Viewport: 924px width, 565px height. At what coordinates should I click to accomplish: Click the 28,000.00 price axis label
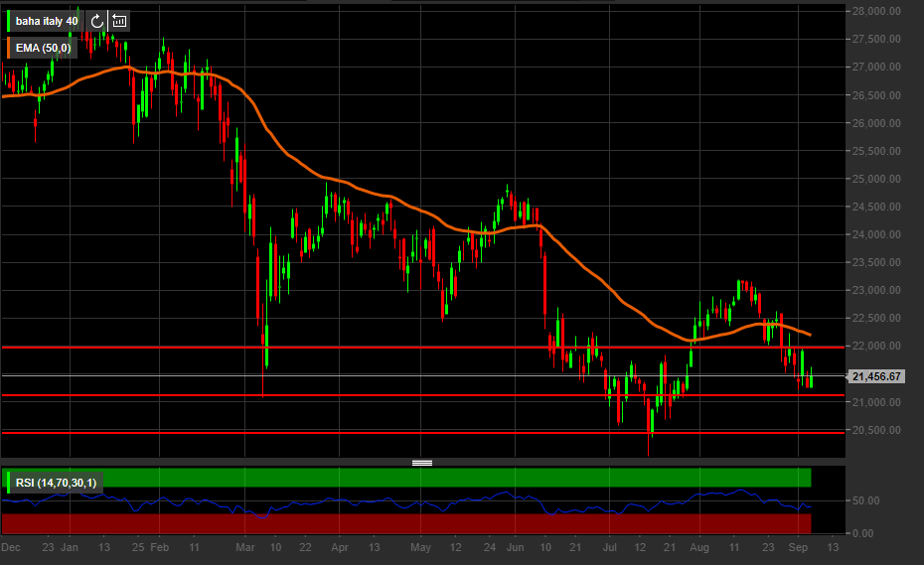(876, 11)
